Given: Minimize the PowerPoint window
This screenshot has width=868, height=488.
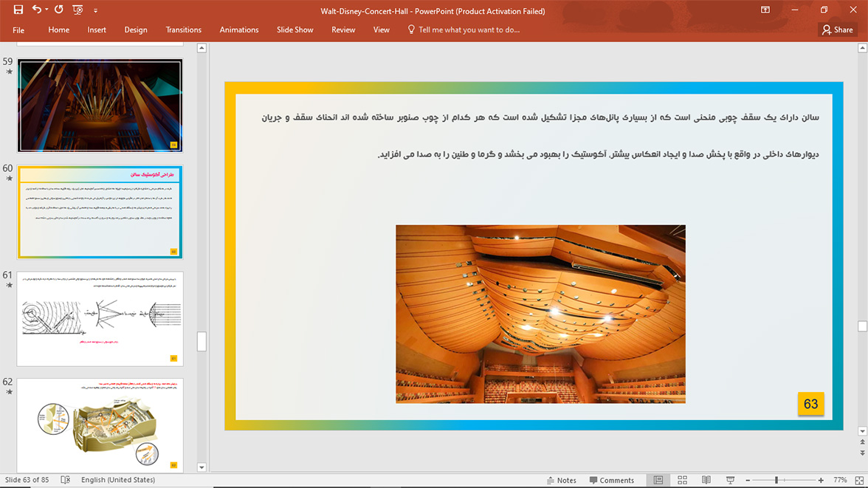Looking at the screenshot, I should click(x=795, y=10).
